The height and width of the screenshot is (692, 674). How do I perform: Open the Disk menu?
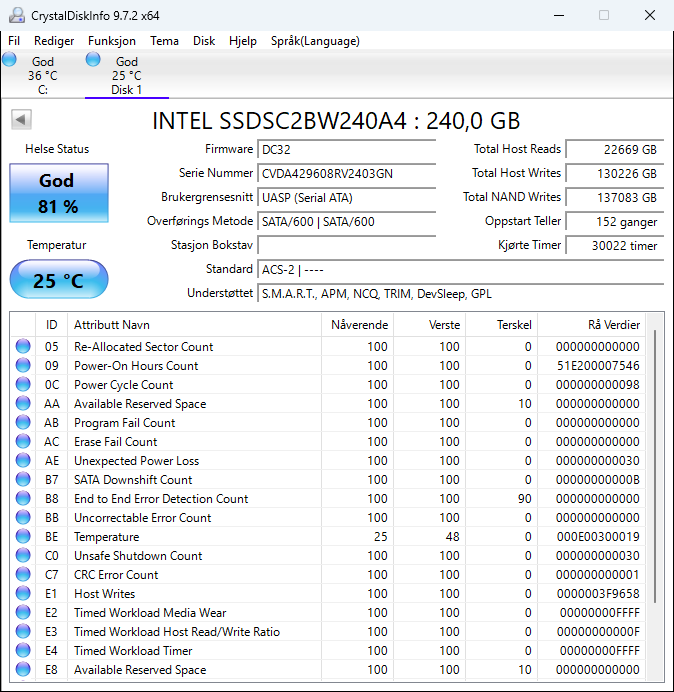click(204, 41)
